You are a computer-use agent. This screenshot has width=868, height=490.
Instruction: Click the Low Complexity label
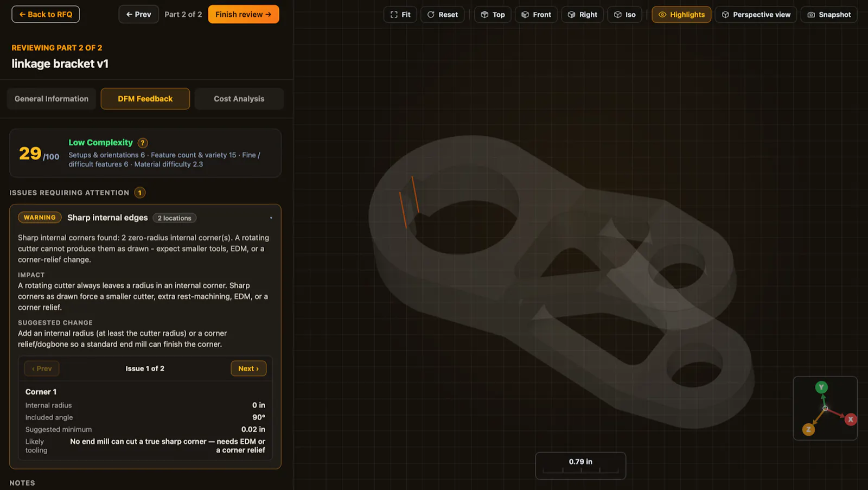pos(100,143)
